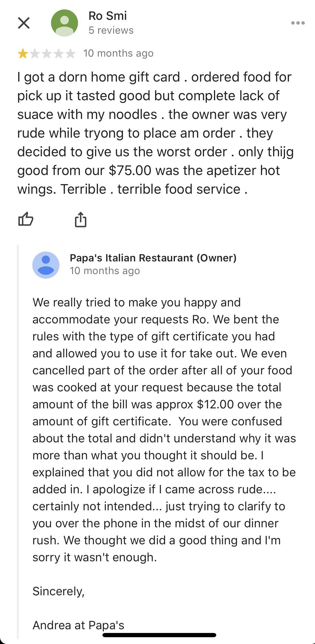The width and height of the screenshot is (315, 644).
Task: Open reviewer profile via the Ro Smi name
Action: pos(108,16)
